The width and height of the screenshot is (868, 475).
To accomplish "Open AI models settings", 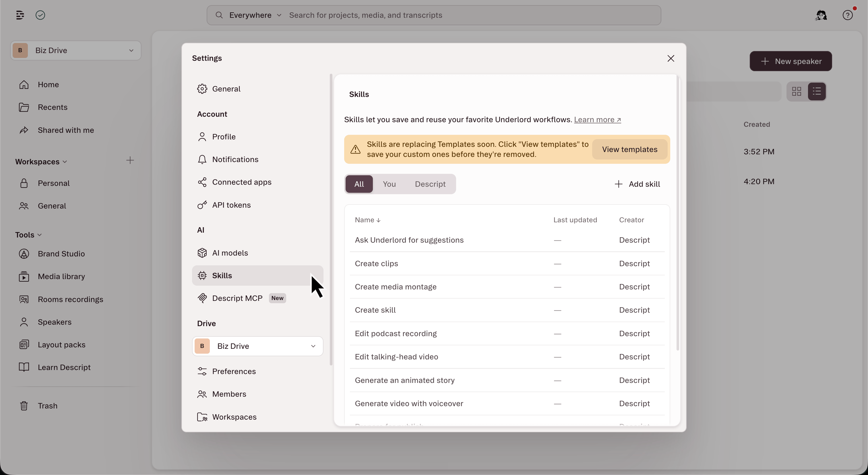I will 257,253.
